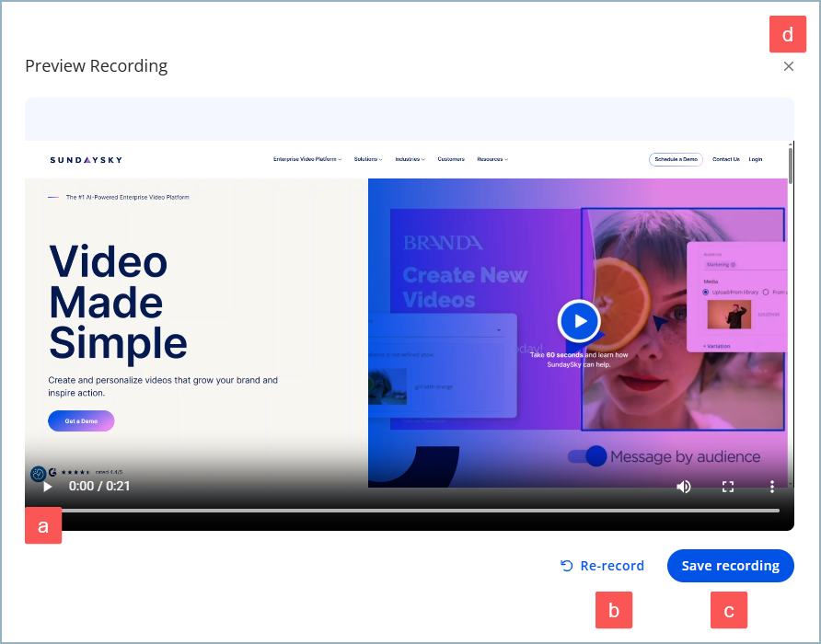Open the Enterprise Video Platform menu
The height and width of the screenshot is (644, 821).
pyautogui.click(x=306, y=159)
